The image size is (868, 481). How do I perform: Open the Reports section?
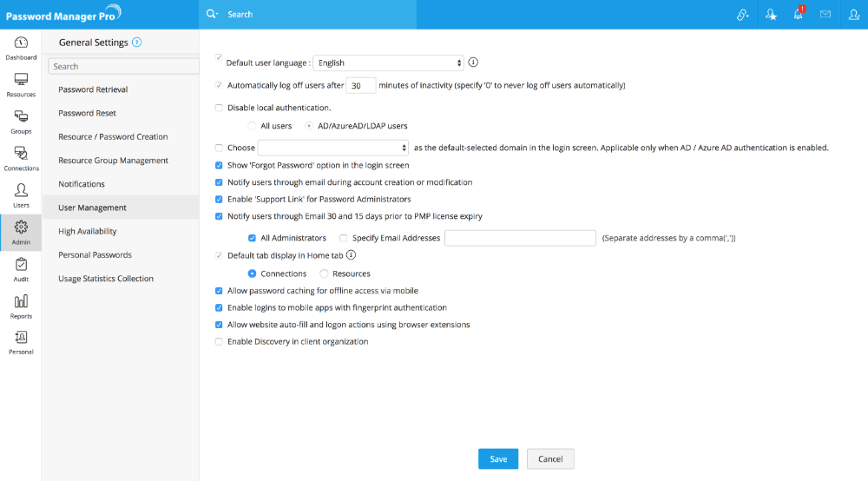coord(21,306)
